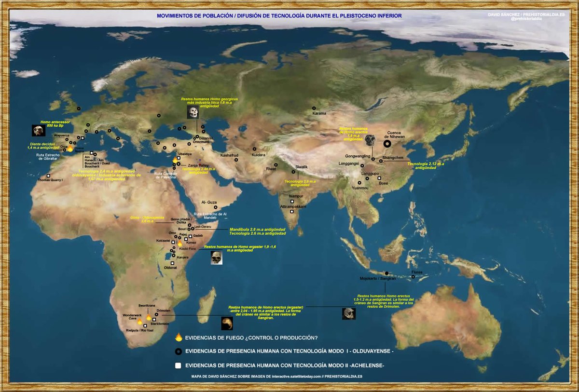This screenshot has height=392, width=579.
Task: Click the Homo antecessor skull image
Action: (x=39, y=131)
